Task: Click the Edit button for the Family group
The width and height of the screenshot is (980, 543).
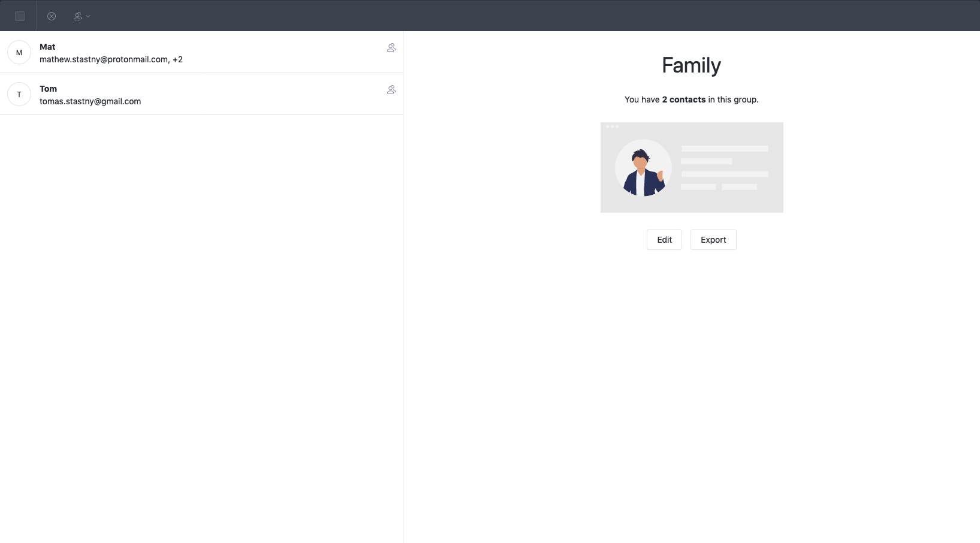Action: point(664,239)
